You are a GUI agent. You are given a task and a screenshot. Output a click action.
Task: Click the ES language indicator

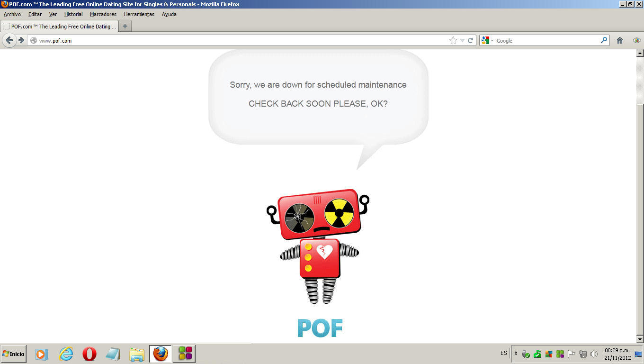[x=503, y=353]
